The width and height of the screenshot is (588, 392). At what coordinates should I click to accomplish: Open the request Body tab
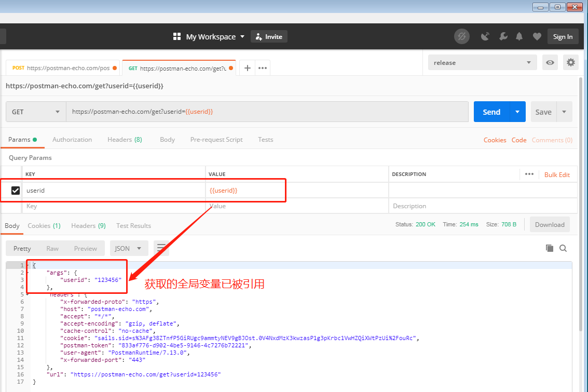pyautogui.click(x=167, y=140)
